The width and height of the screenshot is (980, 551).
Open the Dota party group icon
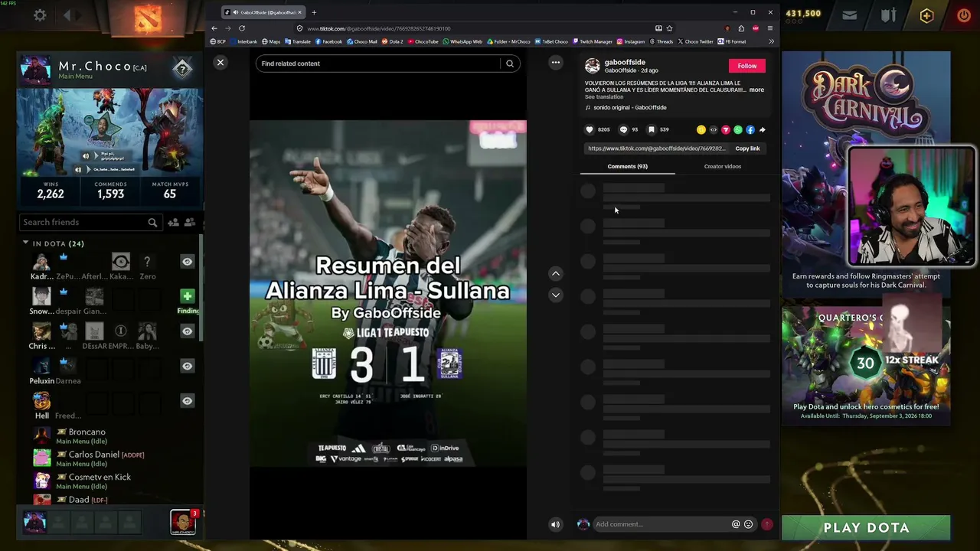(190, 222)
